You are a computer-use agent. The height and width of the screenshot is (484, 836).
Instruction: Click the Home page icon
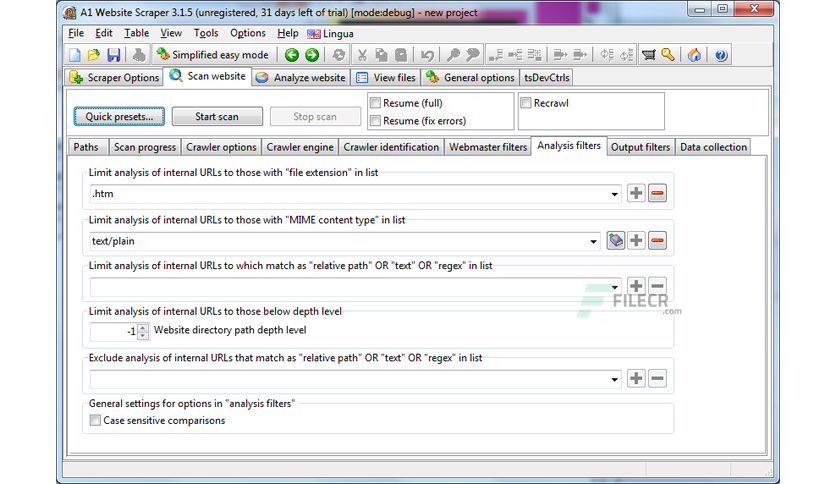(x=694, y=55)
